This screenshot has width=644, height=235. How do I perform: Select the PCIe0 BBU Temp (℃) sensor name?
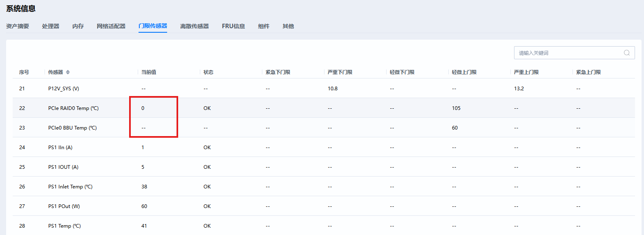[72, 128]
